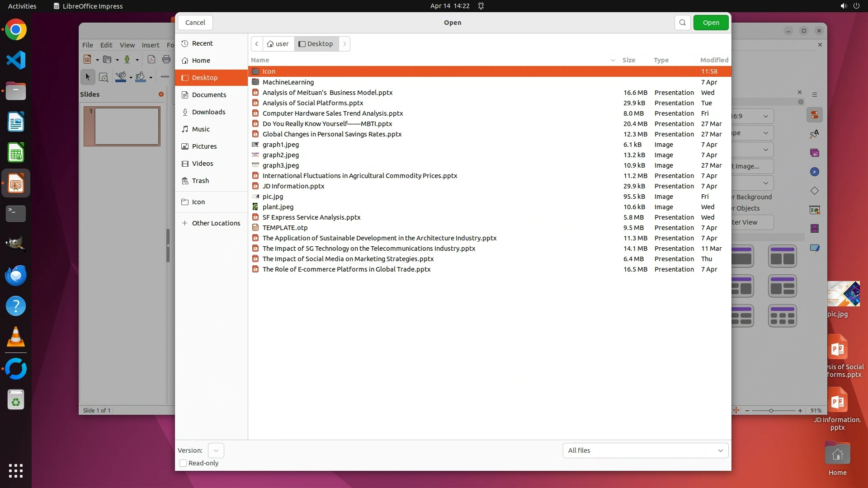Click the back arrow in path bar
Viewport: 868px width, 488px height.
coord(257,44)
